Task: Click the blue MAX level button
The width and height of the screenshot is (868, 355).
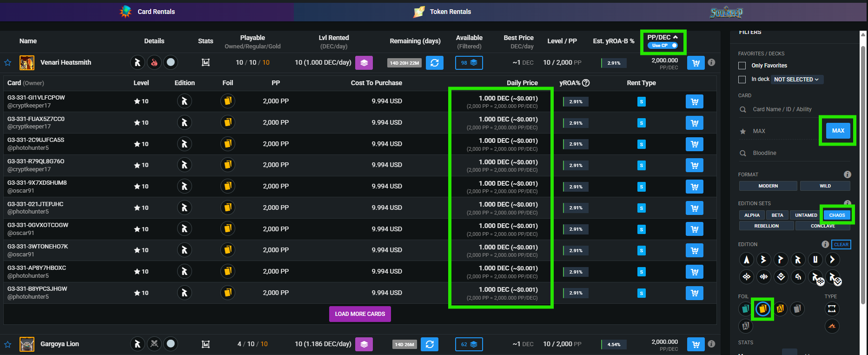Action: (838, 131)
